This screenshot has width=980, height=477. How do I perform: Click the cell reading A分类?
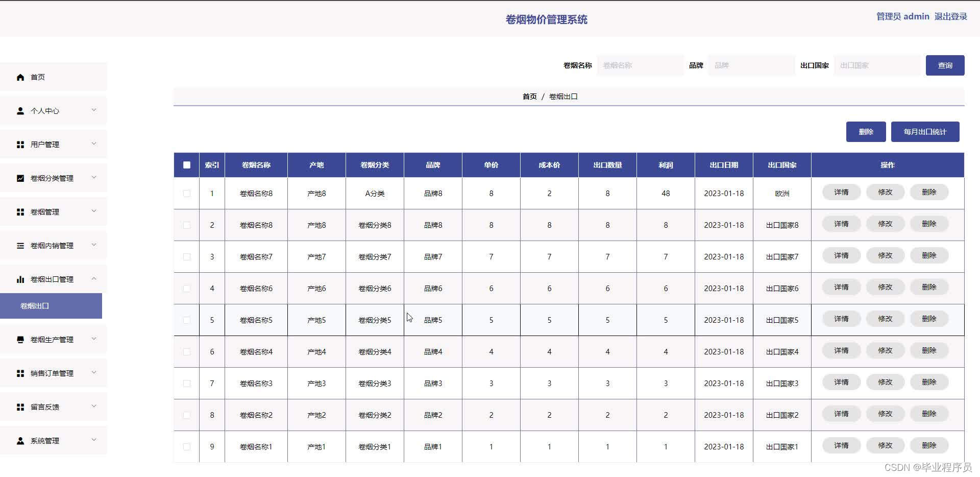pos(375,194)
